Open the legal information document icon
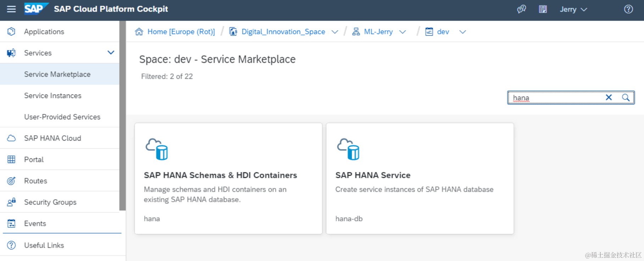Screen dimensions: 644x261 (x=543, y=9)
